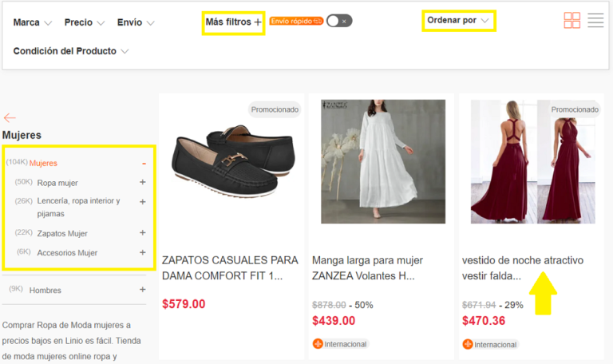The image size is (613, 364).
Task: Expand Accesorios Mujer plus icon
Action: click(143, 252)
